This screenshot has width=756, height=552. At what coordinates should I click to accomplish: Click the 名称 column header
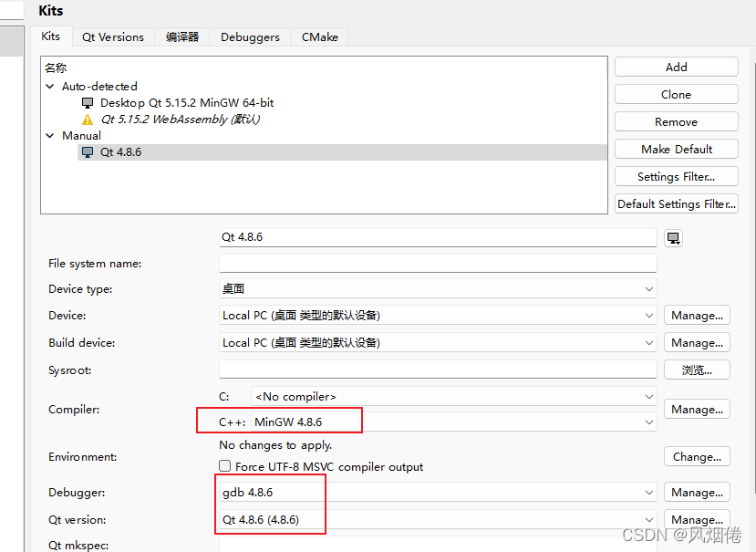(x=56, y=68)
